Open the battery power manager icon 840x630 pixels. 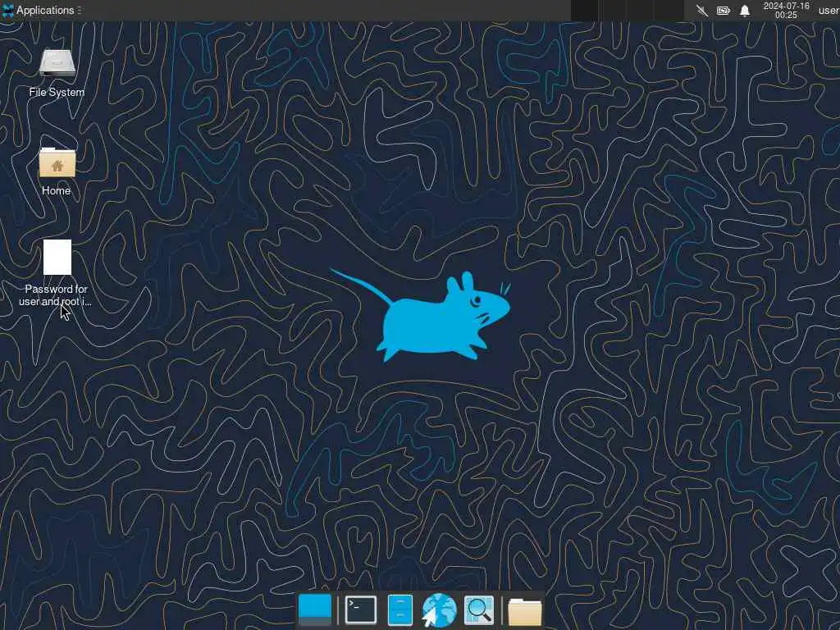[724, 11]
